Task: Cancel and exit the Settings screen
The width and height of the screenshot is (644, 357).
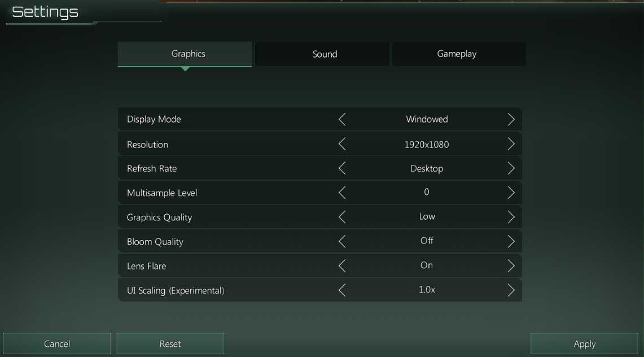Action: pyautogui.click(x=57, y=343)
